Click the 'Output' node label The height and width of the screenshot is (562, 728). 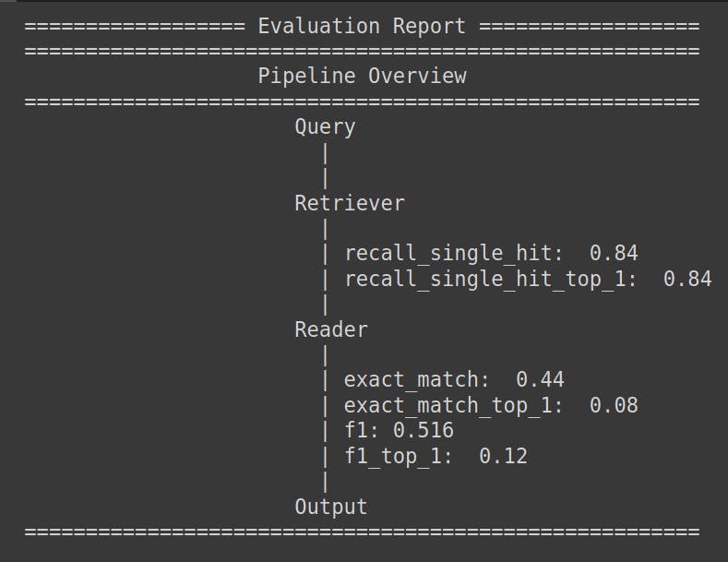pyautogui.click(x=331, y=507)
